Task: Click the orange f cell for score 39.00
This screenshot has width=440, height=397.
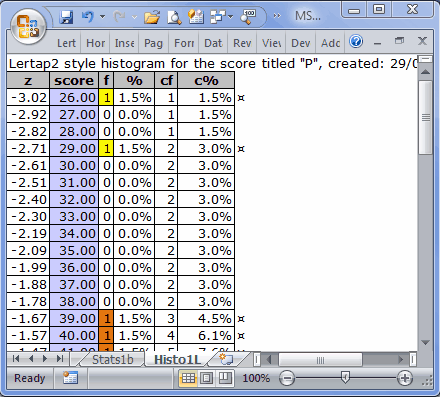Action: (106, 319)
